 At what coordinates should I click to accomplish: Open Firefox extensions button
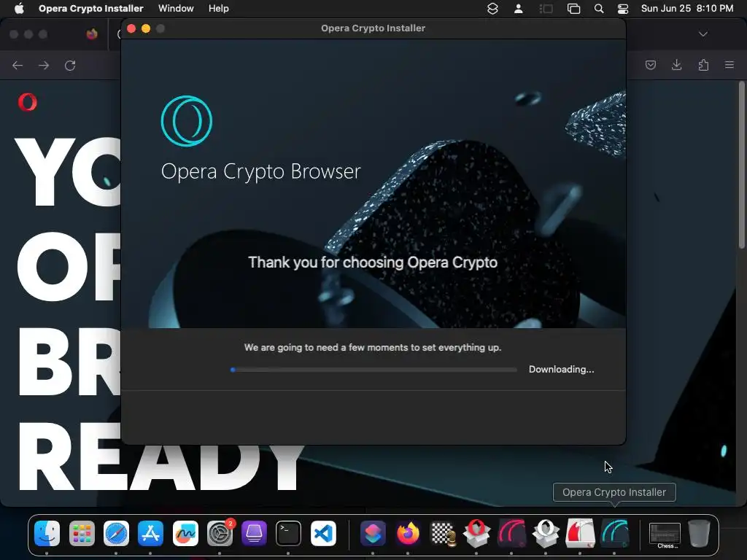(703, 65)
